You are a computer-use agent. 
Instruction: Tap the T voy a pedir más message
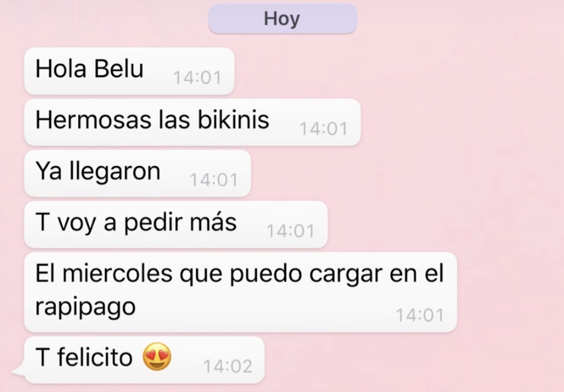pyautogui.click(x=176, y=225)
